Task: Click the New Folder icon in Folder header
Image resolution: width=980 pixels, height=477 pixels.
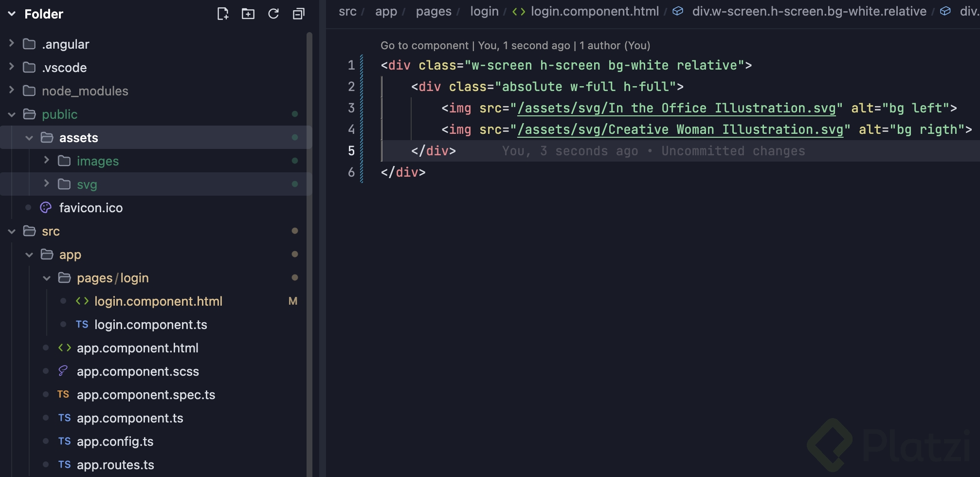Action: pyautogui.click(x=248, y=14)
